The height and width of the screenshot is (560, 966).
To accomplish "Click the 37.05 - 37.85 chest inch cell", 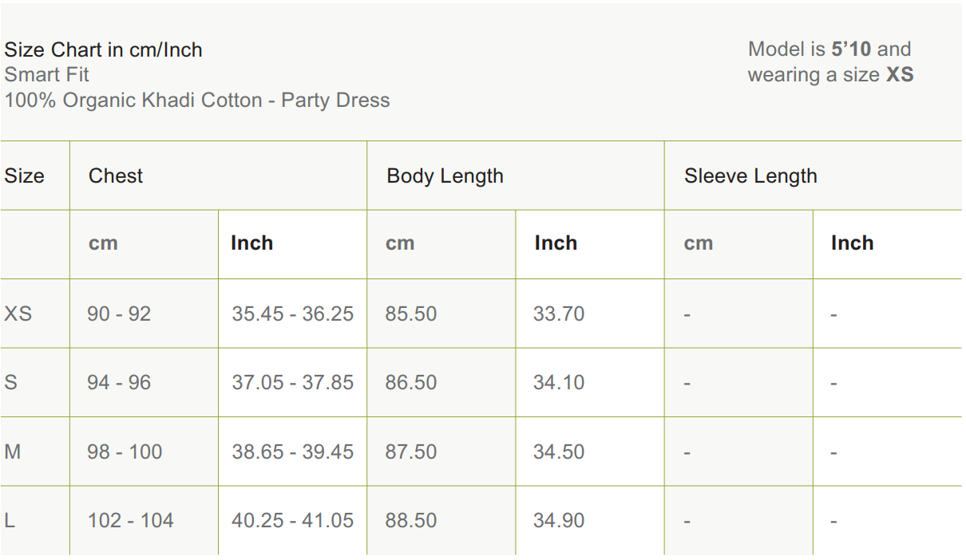I will [x=292, y=383].
